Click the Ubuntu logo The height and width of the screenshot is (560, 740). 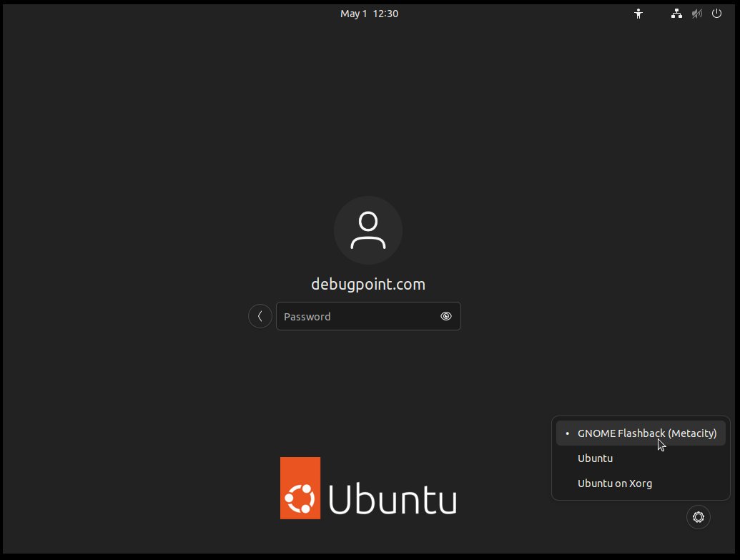point(368,488)
